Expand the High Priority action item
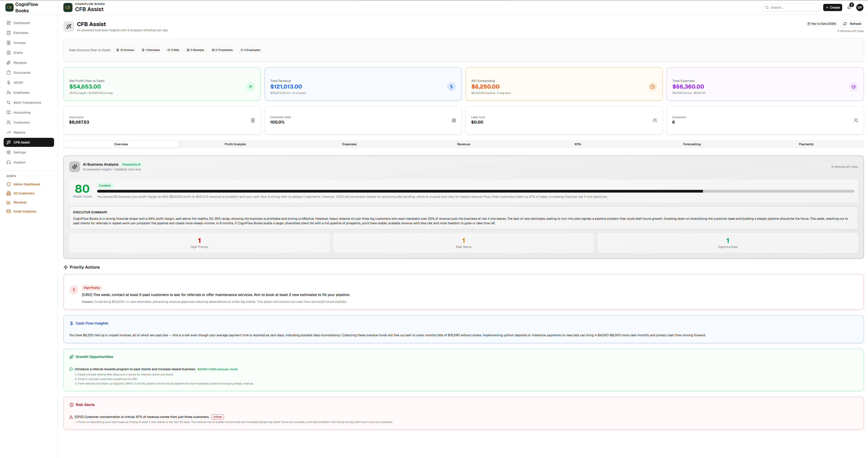The image size is (868, 458). click(x=216, y=294)
